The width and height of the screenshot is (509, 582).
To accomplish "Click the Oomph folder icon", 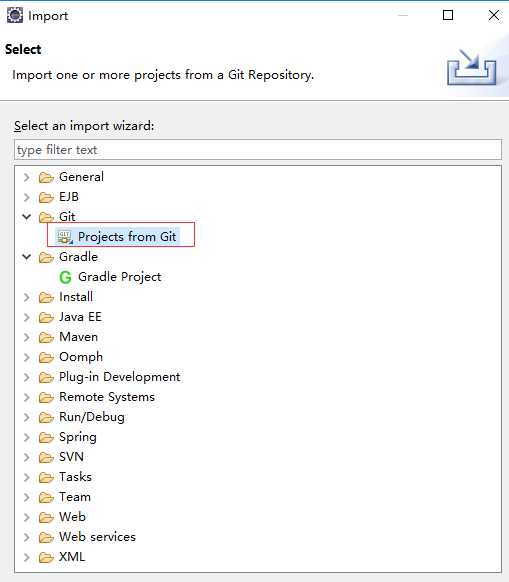I will (46, 357).
